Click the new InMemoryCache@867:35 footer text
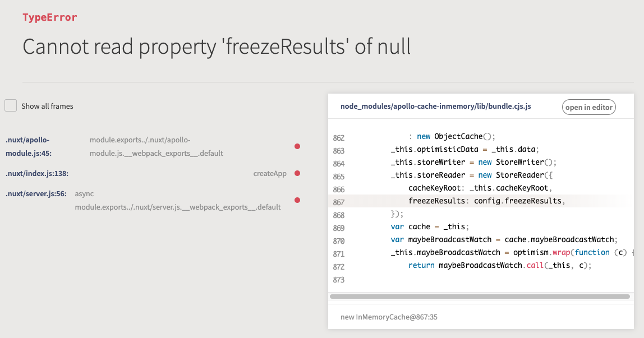Screen dimensions: 644x338 (x=389, y=317)
